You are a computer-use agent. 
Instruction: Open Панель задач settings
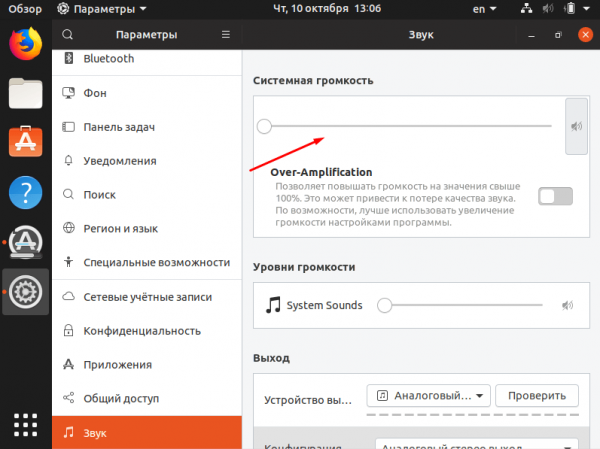click(147, 127)
